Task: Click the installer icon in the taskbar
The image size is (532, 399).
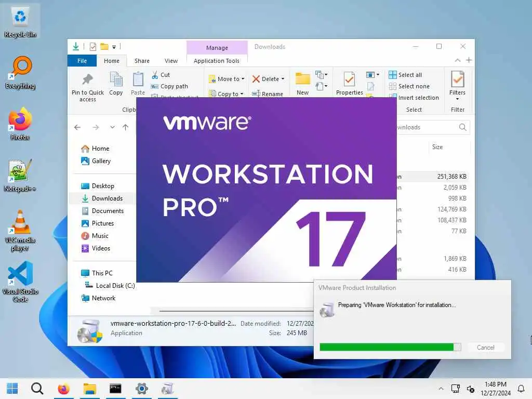Action: [167, 389]
